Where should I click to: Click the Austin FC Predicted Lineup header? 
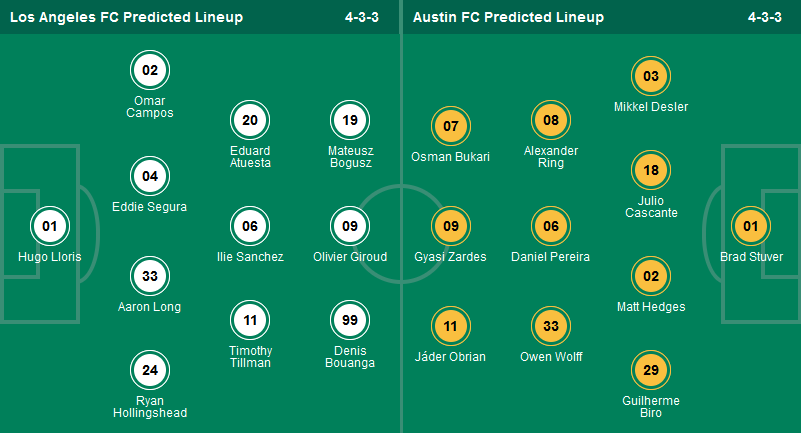tap(507, 17)
